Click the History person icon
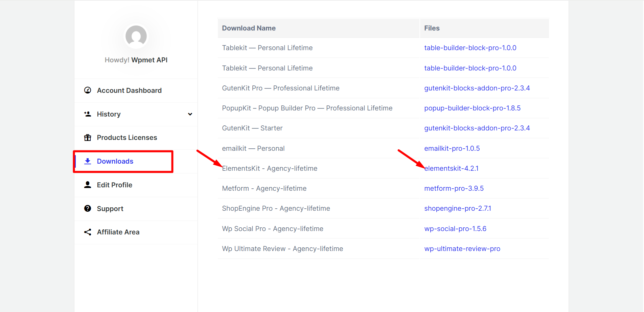644x312 pixels. coord(88,114)
